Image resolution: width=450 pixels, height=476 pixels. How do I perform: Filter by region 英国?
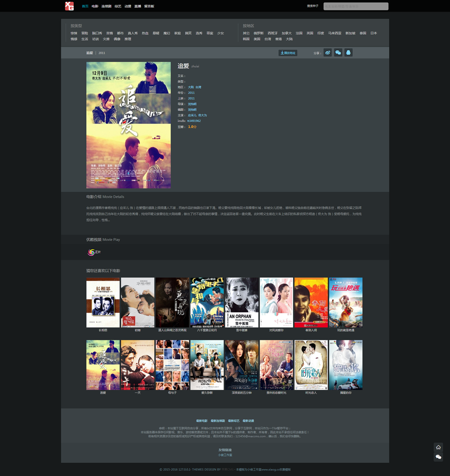(310, 34)
